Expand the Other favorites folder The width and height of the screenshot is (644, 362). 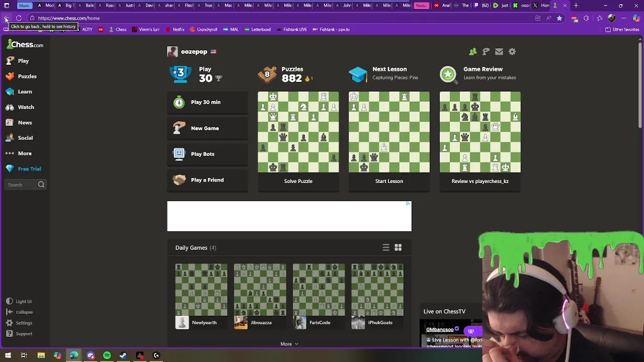622,29
